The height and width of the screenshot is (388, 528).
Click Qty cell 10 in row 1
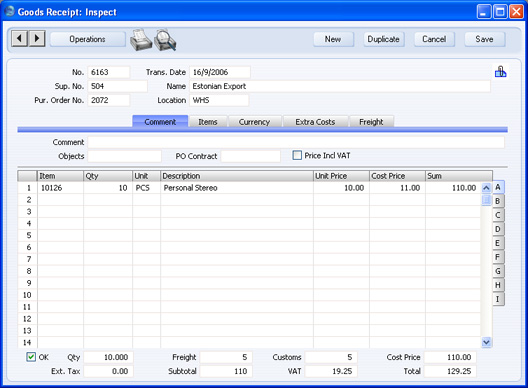[x=108, y=188]
